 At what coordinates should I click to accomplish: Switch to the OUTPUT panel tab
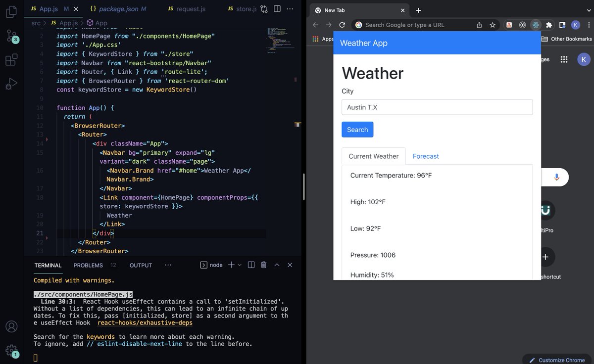click(x=141, y=265)
